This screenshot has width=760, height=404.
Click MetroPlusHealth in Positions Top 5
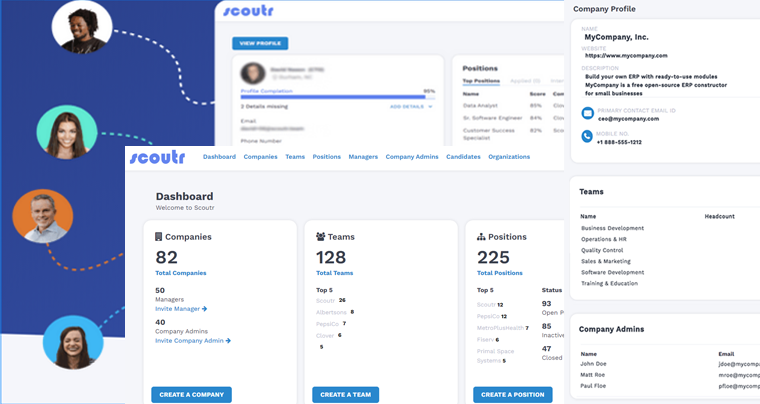(x=500, y=328)
